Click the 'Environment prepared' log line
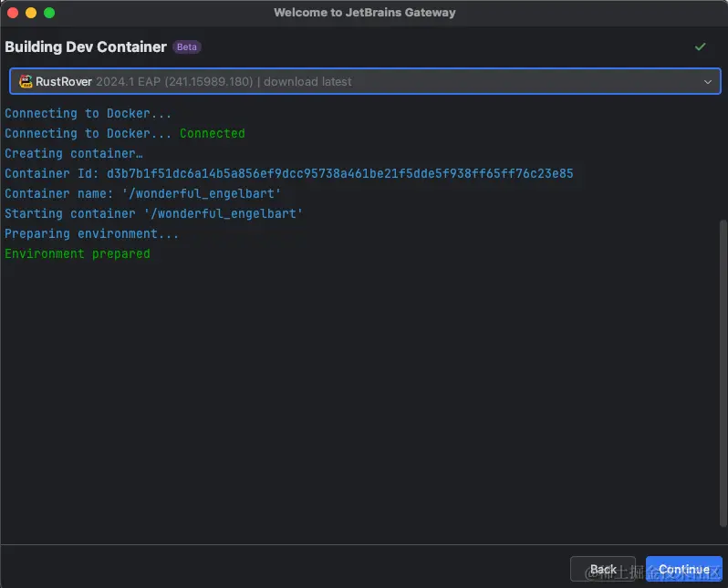The width and height of the screenshot is (728, 588). coord(78,253)
